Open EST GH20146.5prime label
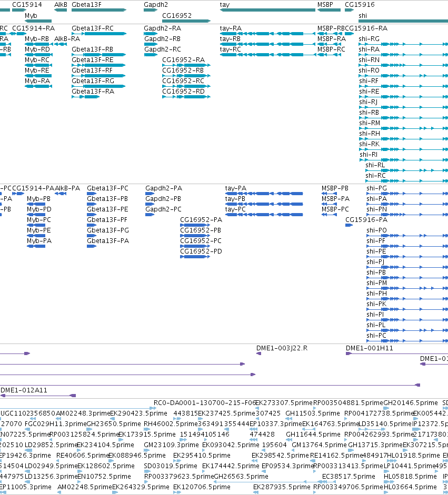The width and height of the screenshot is (448, 495). point(411,403)
